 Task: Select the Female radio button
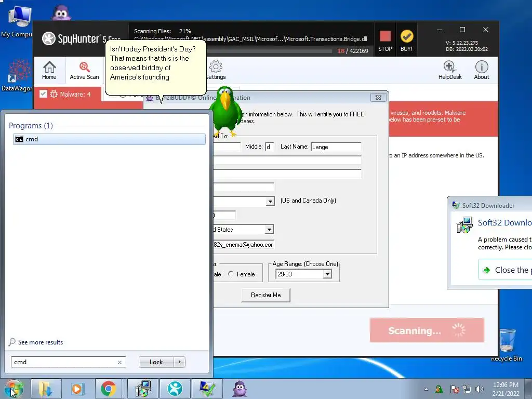[231, 274]
